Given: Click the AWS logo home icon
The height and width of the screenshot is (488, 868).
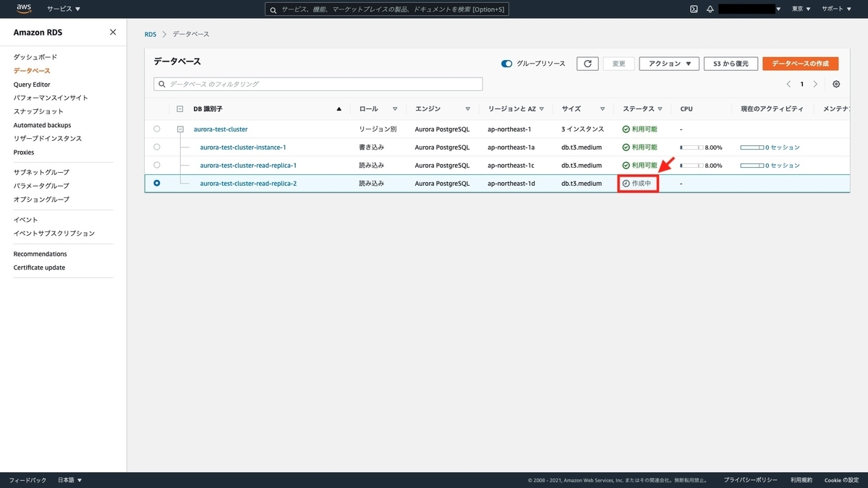Looking at the screenshot, I should click(x=24, y=9).
